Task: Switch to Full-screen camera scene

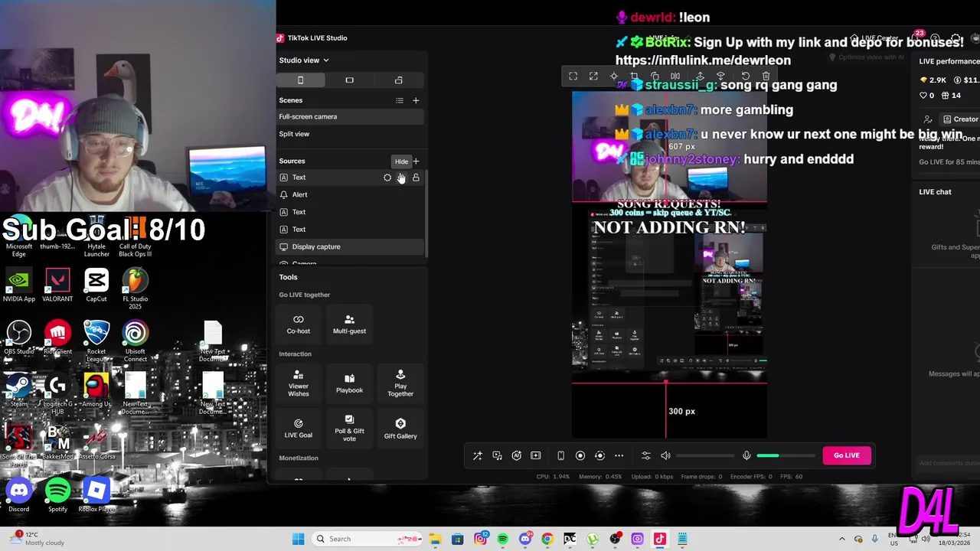Action: point(350,116)
